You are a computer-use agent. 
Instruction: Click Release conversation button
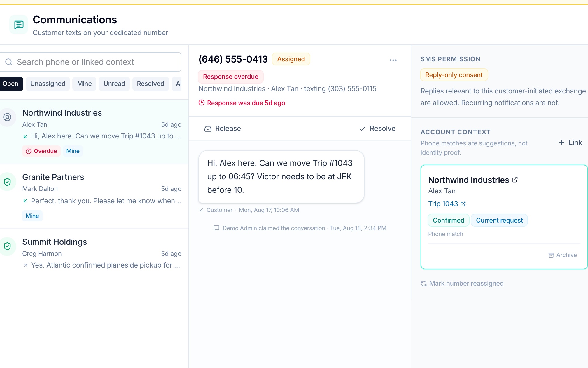(223, 129)
